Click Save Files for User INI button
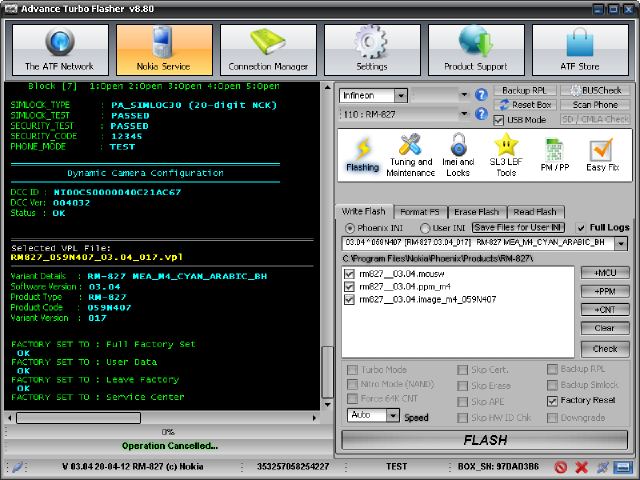Viewport: 640px width, 480px height. click(518, 227)
